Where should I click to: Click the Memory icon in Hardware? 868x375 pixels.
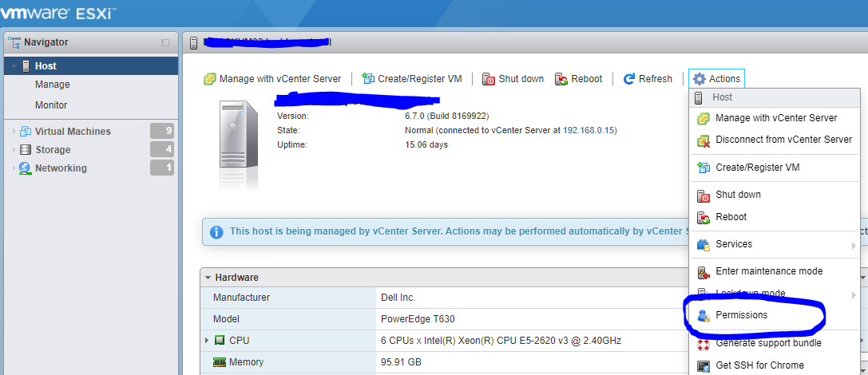(220, 363)
